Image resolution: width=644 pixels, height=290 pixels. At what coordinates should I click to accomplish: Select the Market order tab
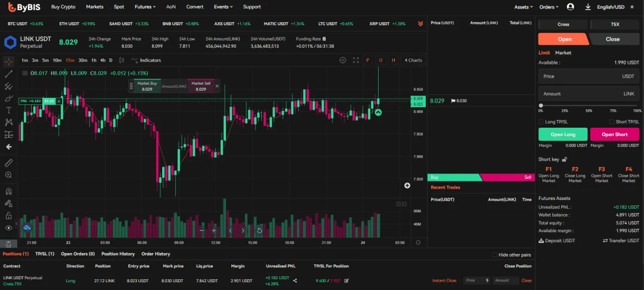click(563, 53)
